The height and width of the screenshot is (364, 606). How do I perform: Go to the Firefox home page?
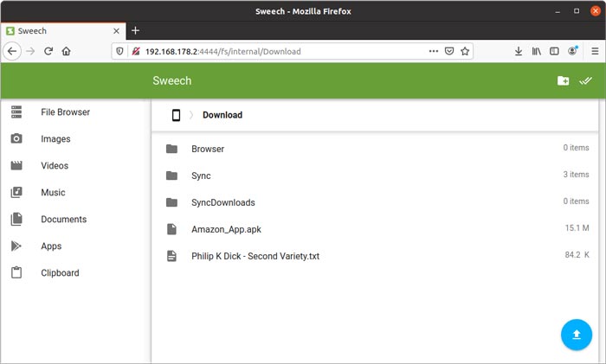[x=66, y=51]
